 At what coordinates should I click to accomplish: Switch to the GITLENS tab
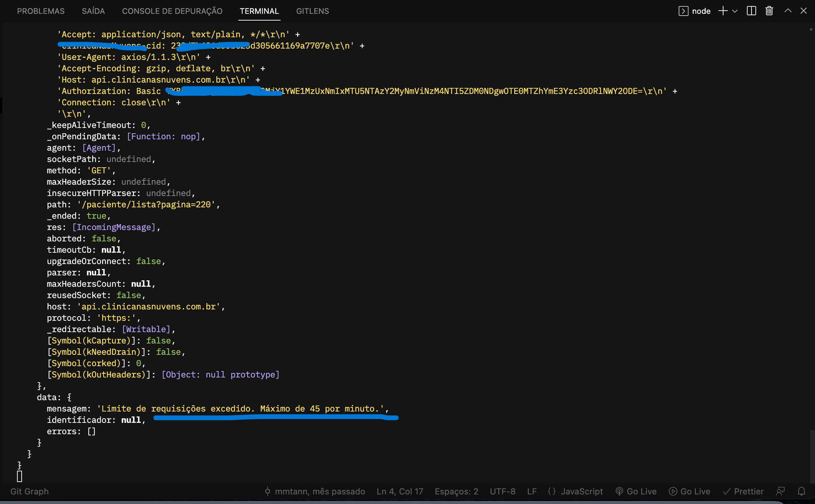(x=312, y=11)
